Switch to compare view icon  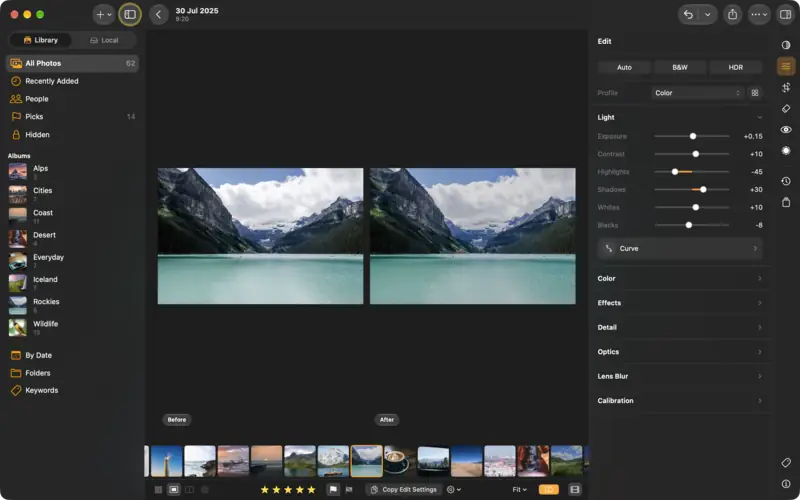(x=189, y=490)
